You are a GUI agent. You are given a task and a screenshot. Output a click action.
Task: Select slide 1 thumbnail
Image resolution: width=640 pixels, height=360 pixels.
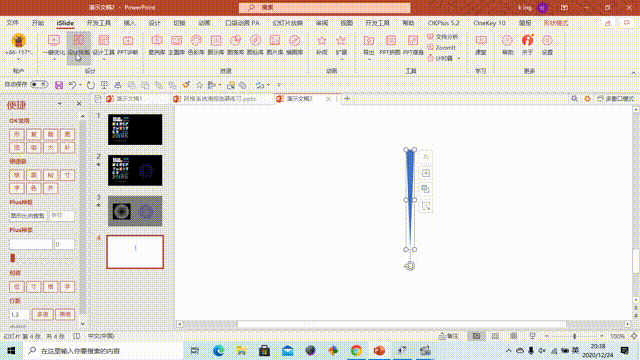[x=135, y=129]
